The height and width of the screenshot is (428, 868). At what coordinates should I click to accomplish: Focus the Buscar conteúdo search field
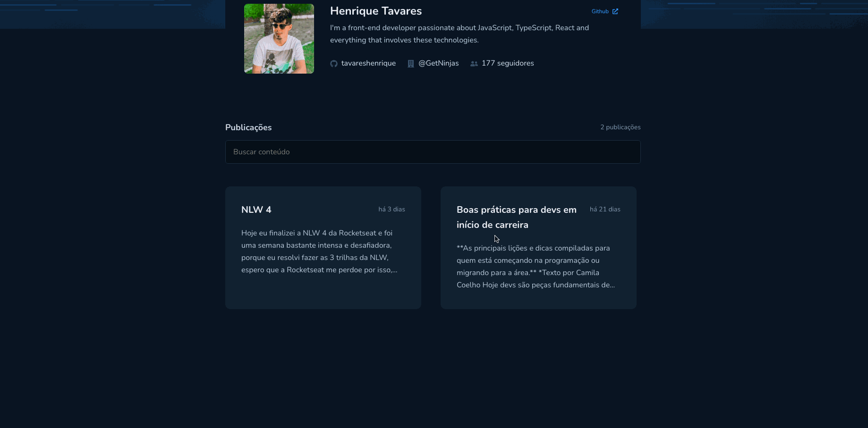(x=433, y=152)
